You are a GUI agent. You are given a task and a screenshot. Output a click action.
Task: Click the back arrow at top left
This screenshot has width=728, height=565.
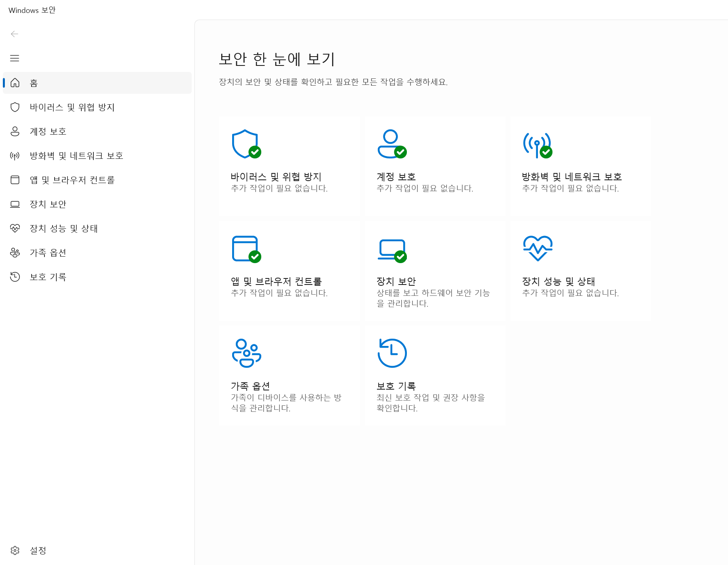[15, 34]
